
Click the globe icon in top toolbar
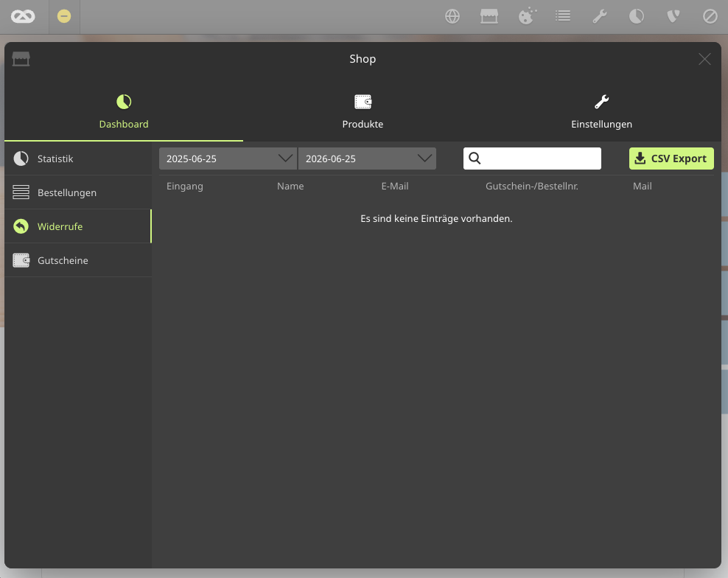tap(452, 16)
